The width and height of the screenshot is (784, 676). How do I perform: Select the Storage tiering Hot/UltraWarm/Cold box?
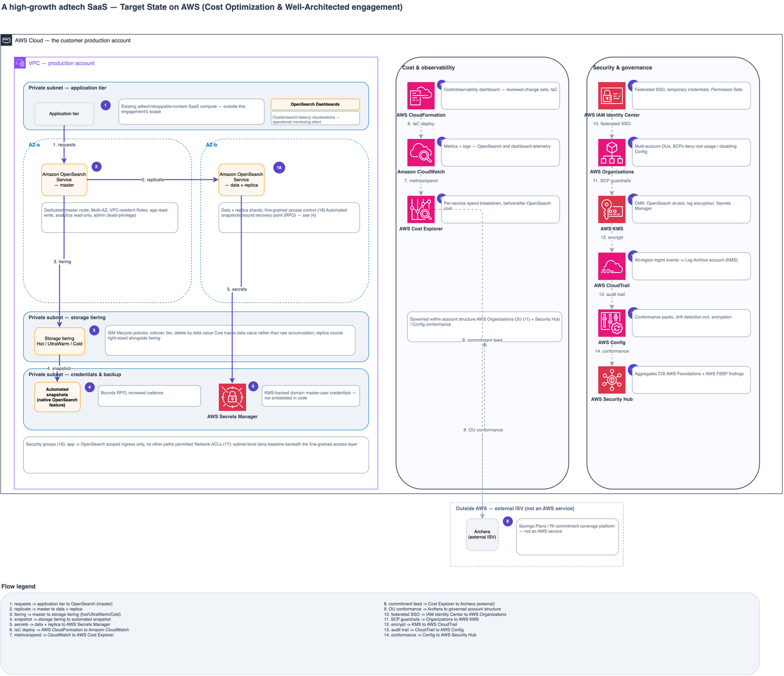click(x=60, y=341)
